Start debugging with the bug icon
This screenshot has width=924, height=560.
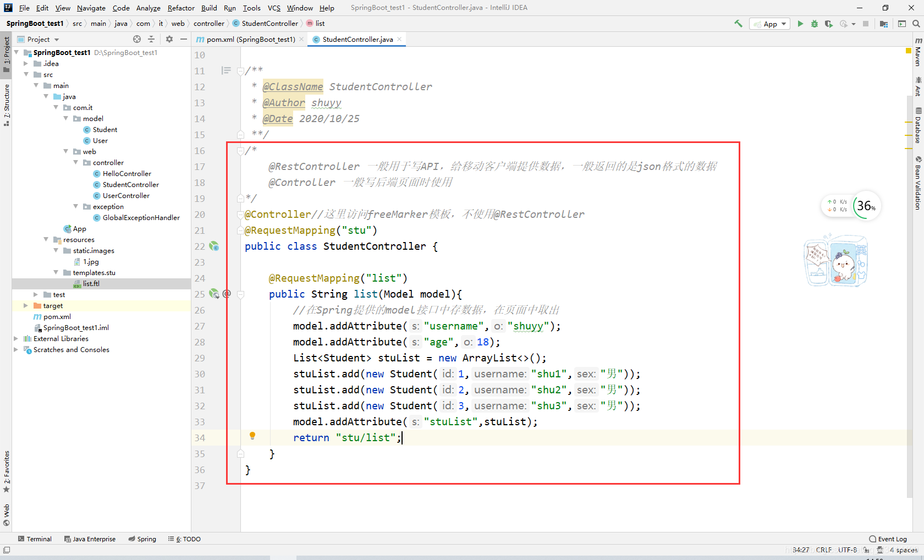[x=815, y=24]
